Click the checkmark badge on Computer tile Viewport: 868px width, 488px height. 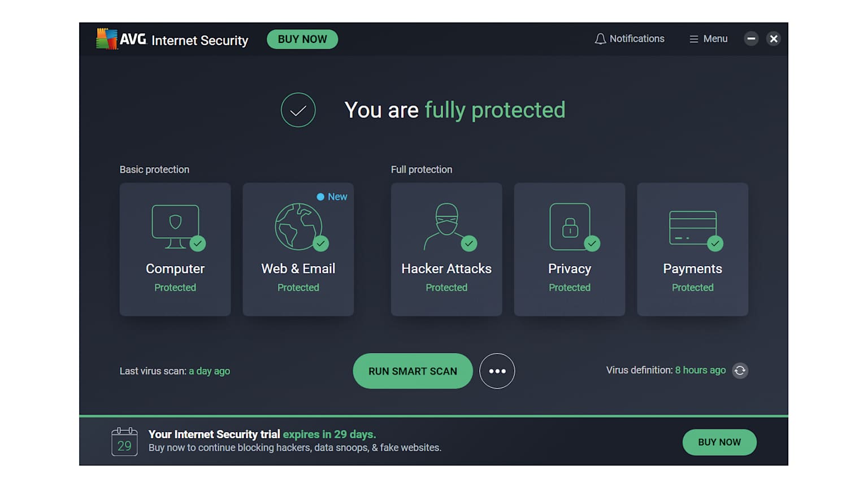198,243
